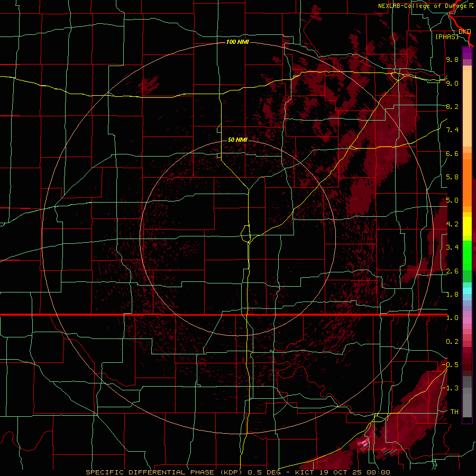Click 'SPECIFIC DIFFERENTIAL PHASE' in the bottom caption
Image resolution: width=476 pixels, height=476 pixels.
[150, 472]
